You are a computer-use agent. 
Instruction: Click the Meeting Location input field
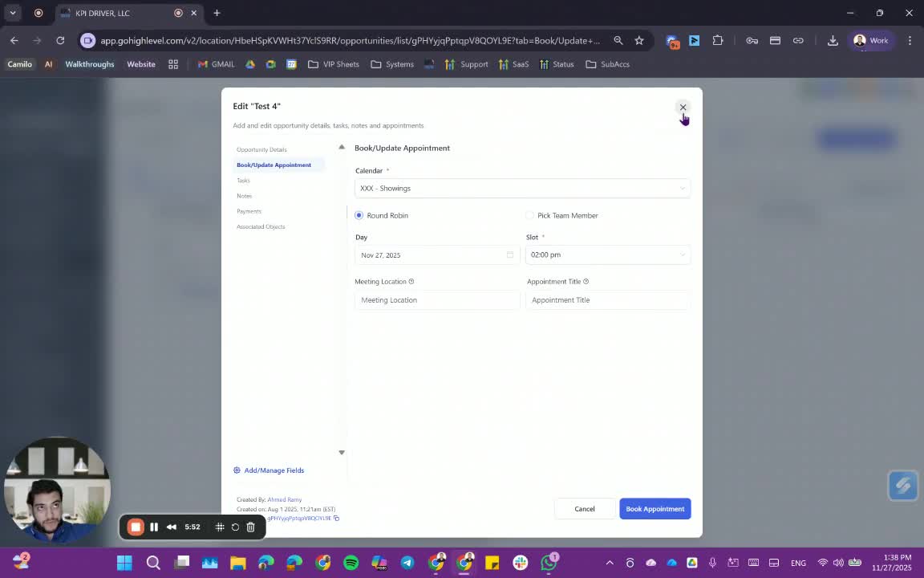[x=436, y=299]
